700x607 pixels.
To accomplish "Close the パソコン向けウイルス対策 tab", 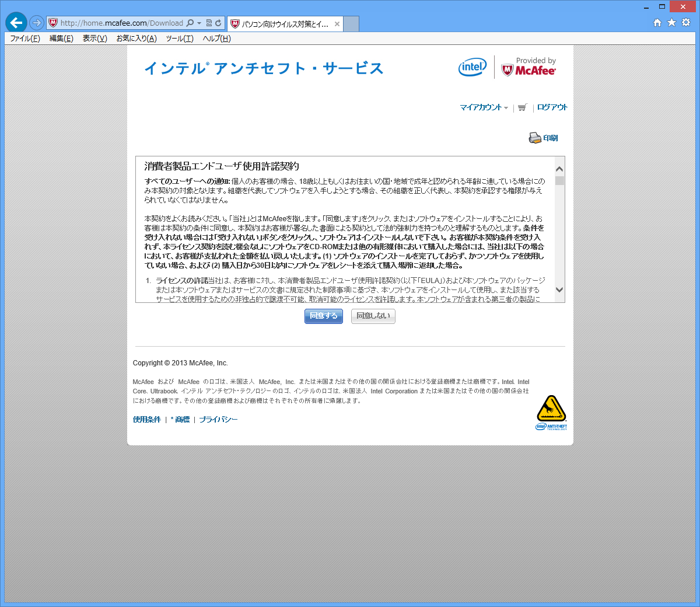I will coord(337,24).
